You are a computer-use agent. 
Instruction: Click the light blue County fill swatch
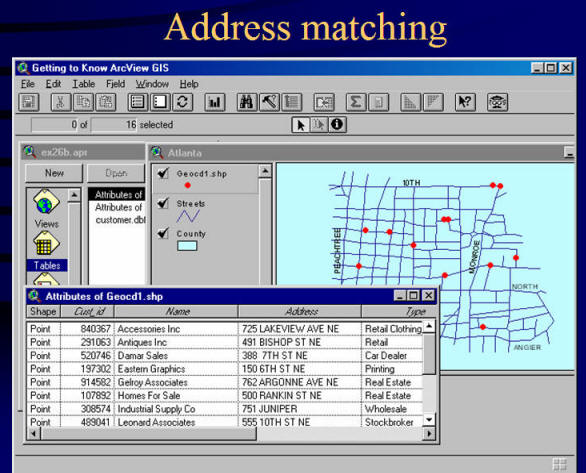click(187, 246)
